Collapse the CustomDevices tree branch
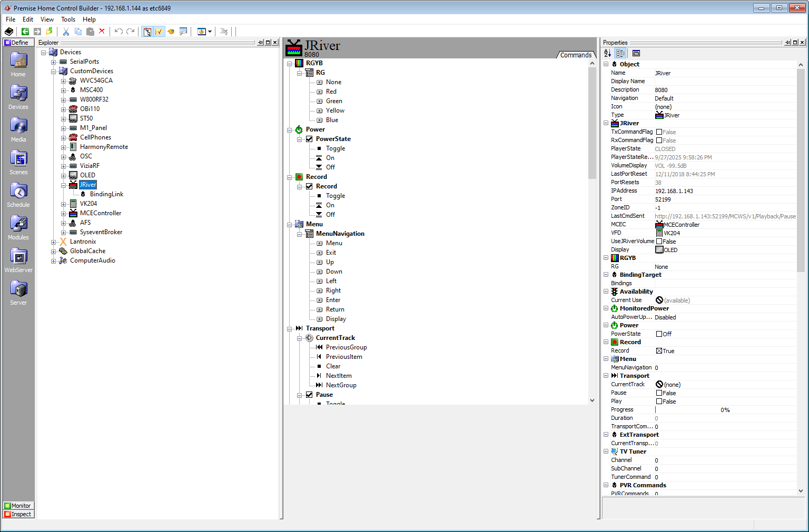Screen dimensions: 809x532 pos(53,71)
